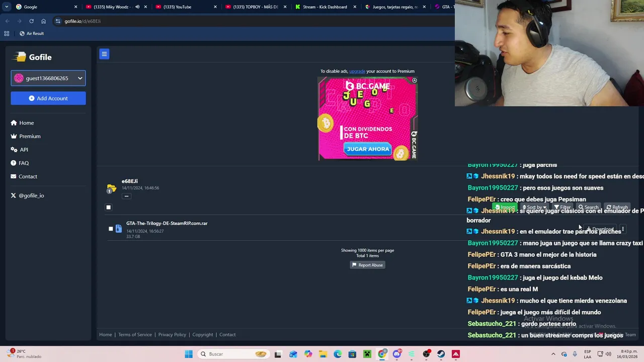Image resolution: width=644 pixels, height=362 pixels.
Task: Close the Google tab
Action: tap(76, 7)
